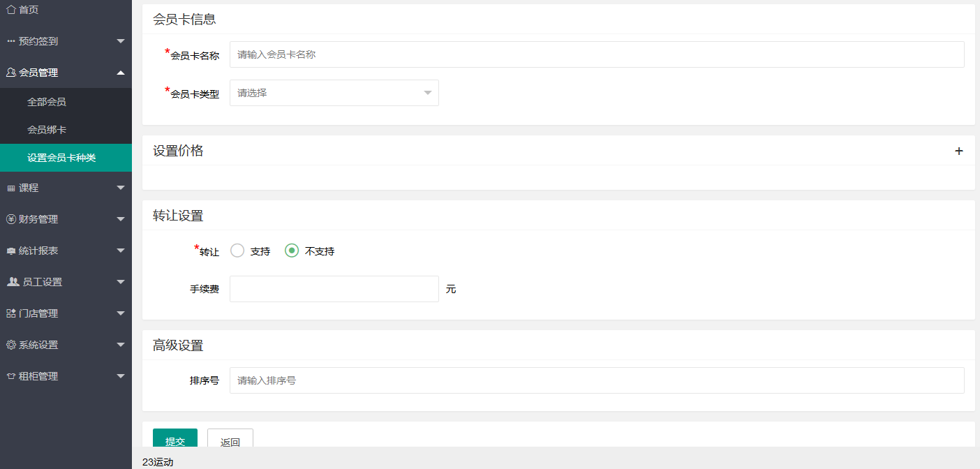Viewport: 980px width, 469px height.
Task: Open the 员工设置 sidebar menu
Action: tap(66, 282)
